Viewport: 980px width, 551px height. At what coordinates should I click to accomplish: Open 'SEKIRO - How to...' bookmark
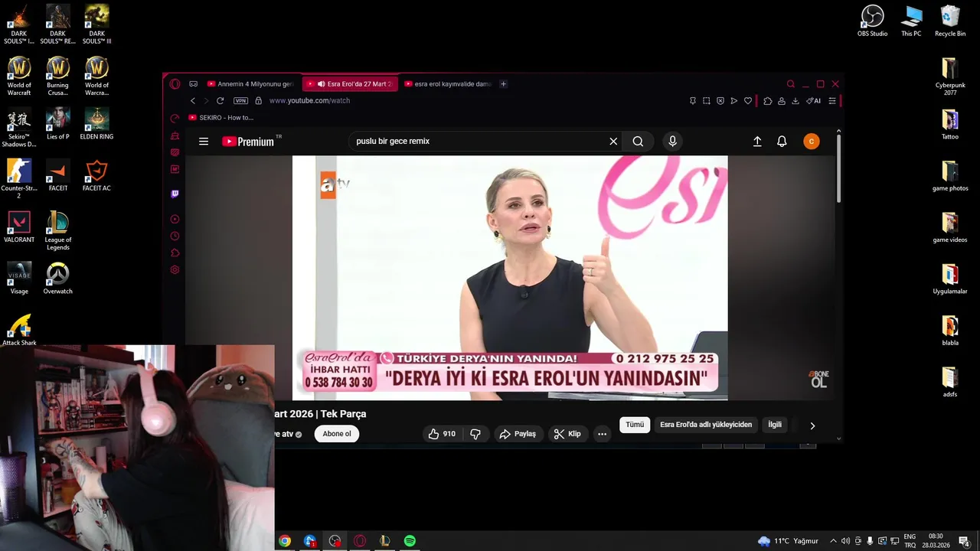click(x=221, y=118)
